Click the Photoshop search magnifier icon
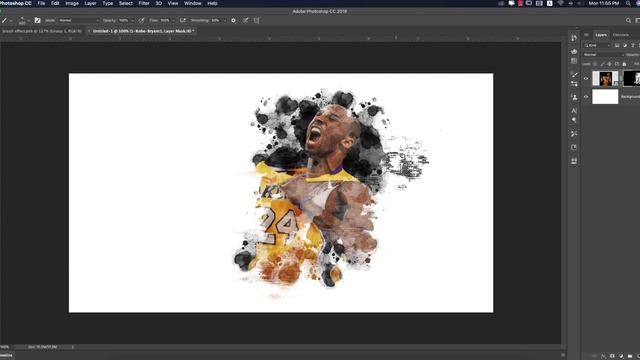 (x=628, y=20)
